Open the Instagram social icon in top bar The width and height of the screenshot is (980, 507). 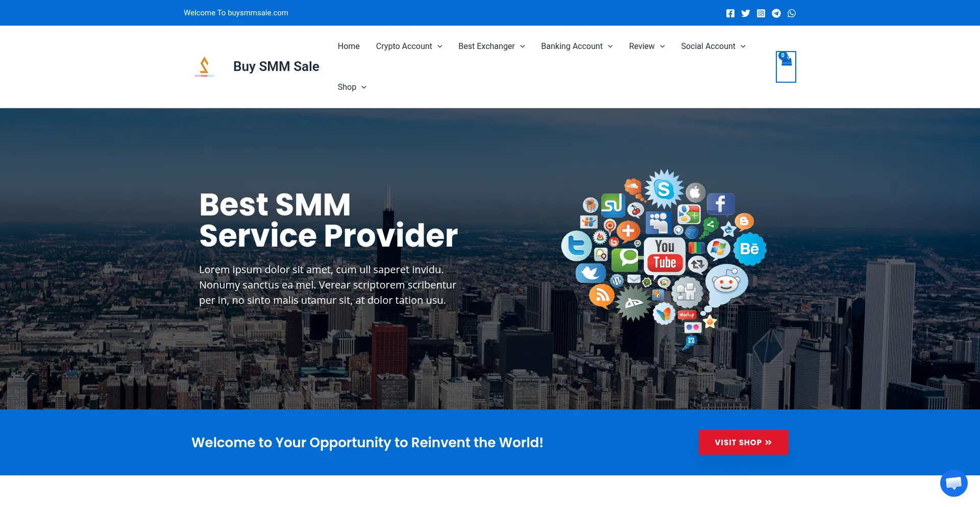pyautogui.click(x=761, y=13)
